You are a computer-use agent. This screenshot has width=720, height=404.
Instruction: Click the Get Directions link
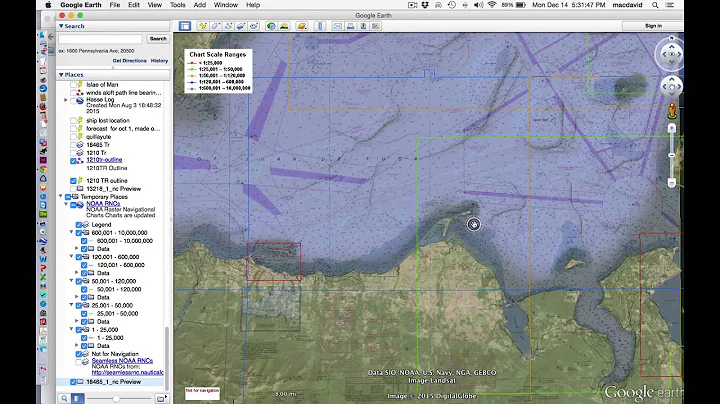129,61
